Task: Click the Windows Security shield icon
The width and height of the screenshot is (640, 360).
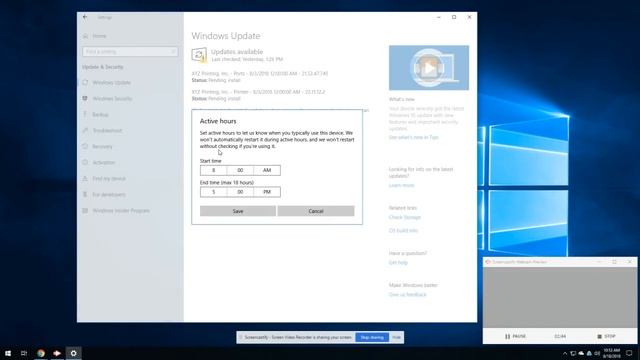Action: coord(85,98)
